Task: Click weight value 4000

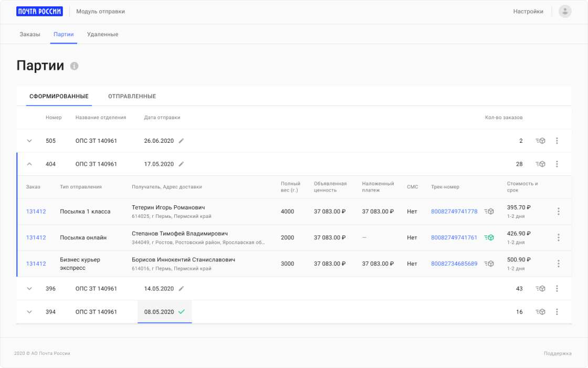Action: pos(288,212)
